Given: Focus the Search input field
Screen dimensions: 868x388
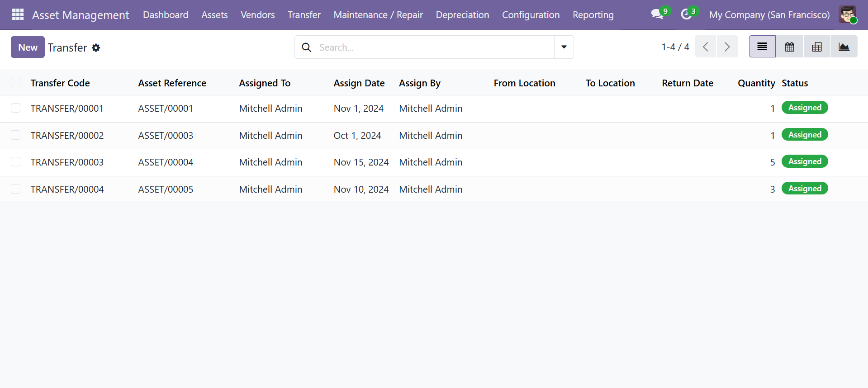Looking at the screenshot, I should coord(434,47).
